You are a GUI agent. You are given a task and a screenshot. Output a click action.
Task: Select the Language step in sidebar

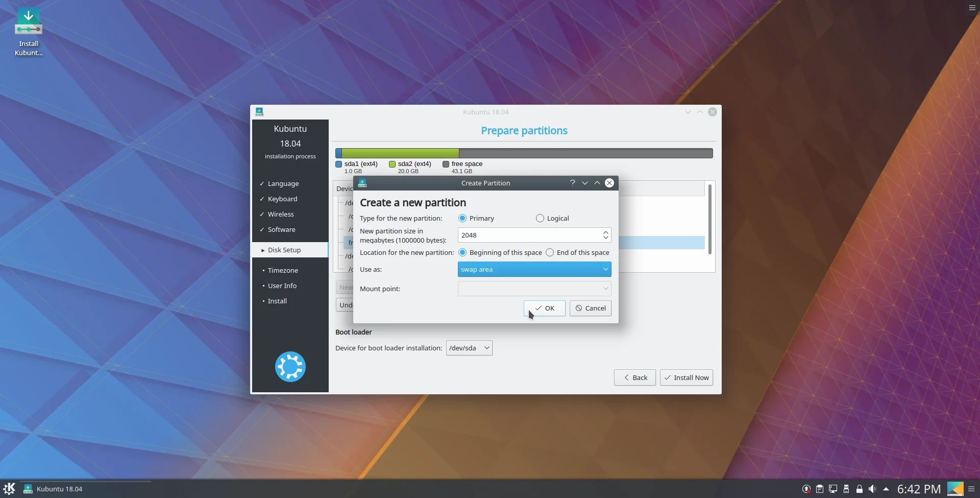[283, 183]
